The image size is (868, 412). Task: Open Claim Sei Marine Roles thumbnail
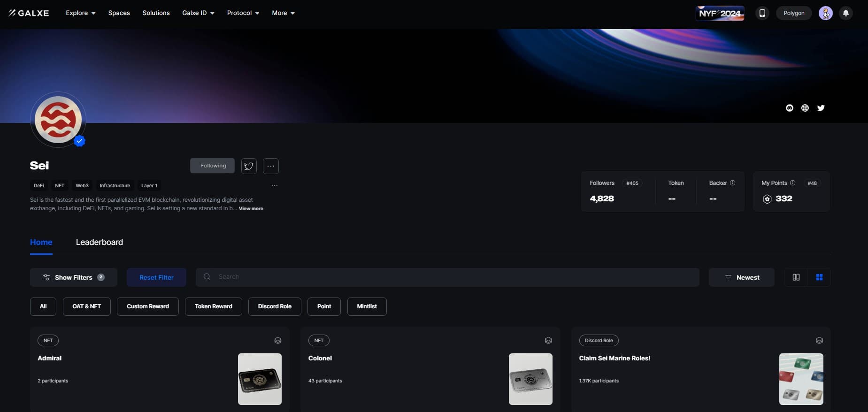click(x=801, y=379)
